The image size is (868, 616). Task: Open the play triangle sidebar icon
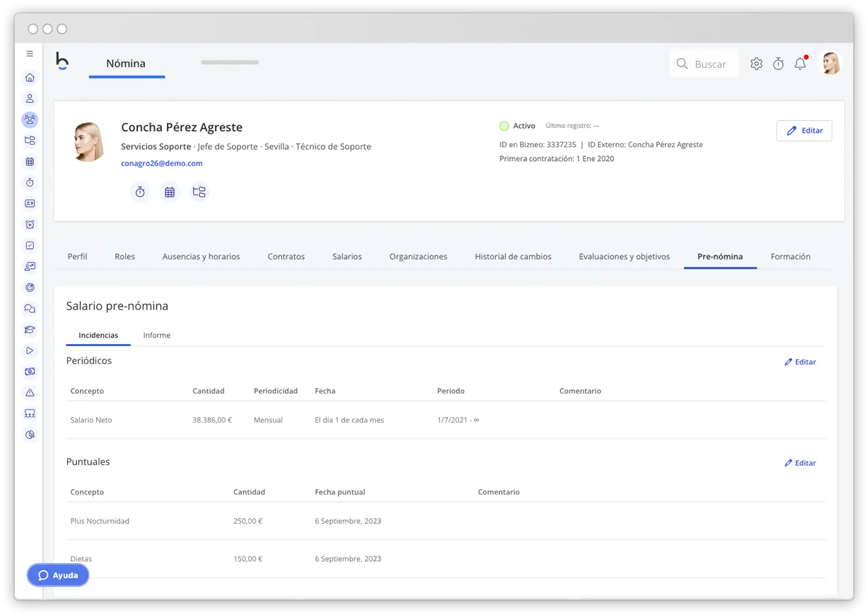pos(30,351)
